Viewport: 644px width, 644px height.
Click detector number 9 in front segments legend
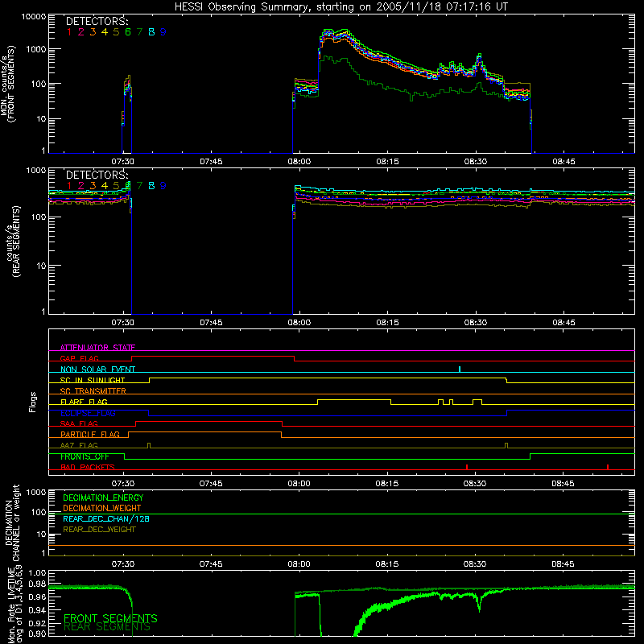[x=163, y=32]
